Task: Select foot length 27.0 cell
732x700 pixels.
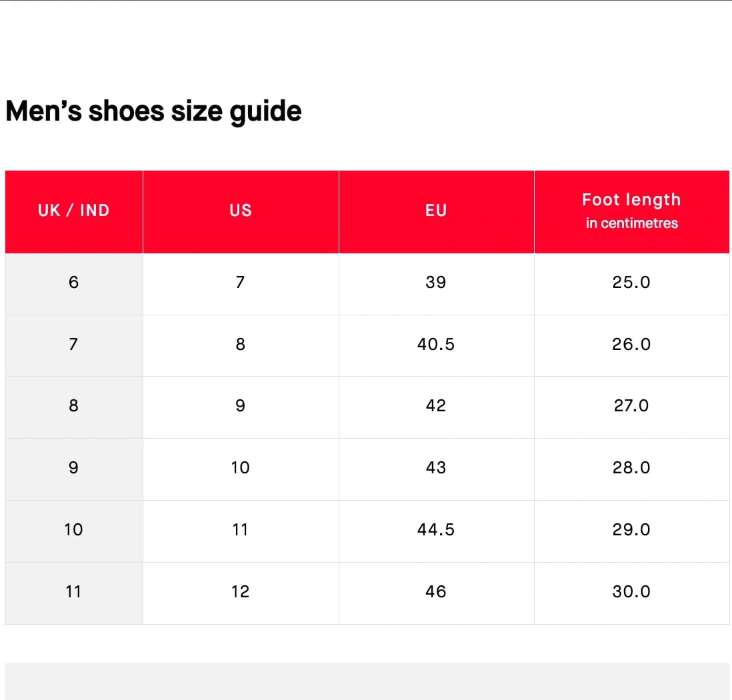Action: (631, 407)
